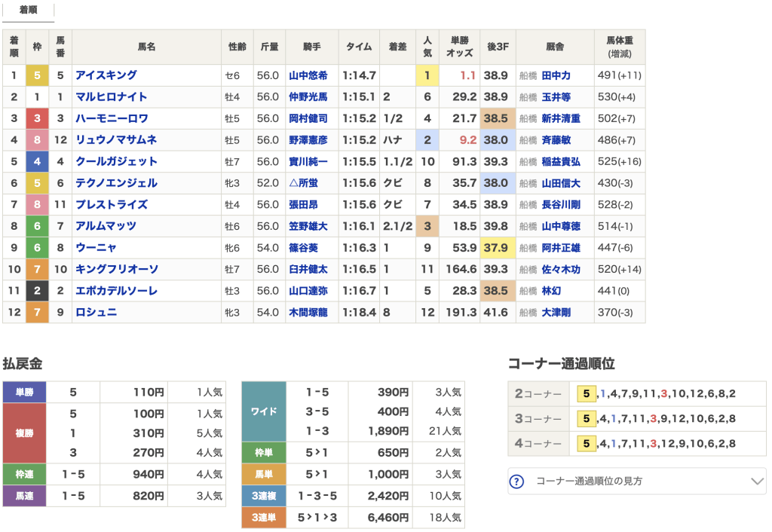Click the 6,460円 payout amount
This screenshot has width=772, height=532.
[x=388, y=517]
